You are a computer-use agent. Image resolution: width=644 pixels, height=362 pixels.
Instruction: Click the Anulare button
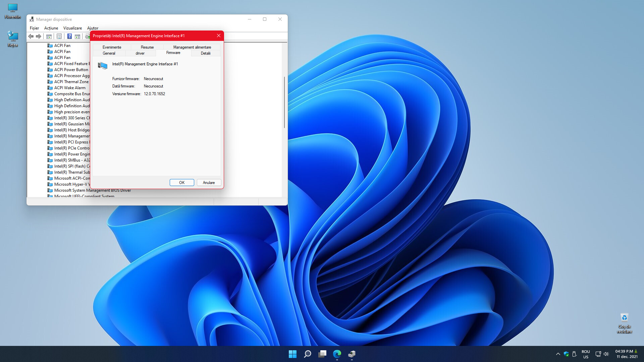click(209, 183)
